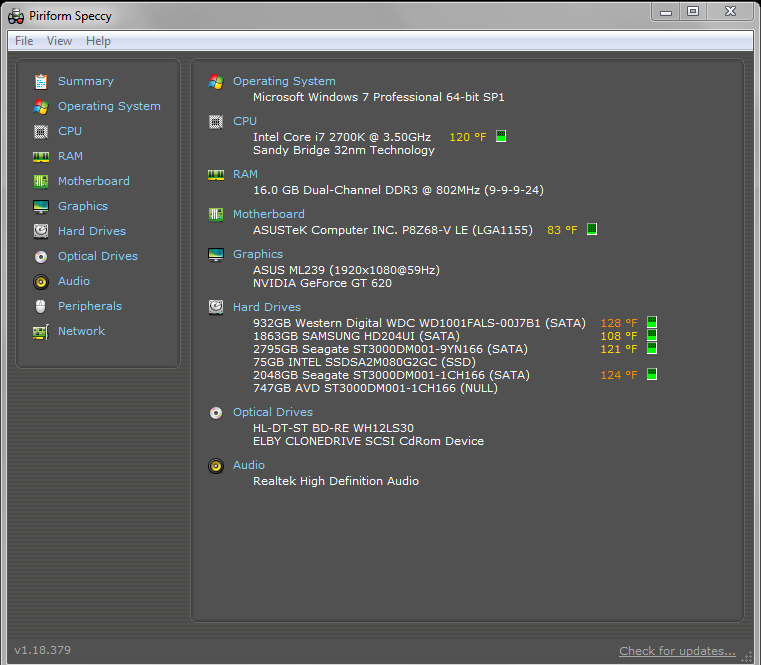Open the Audio sidebar section
The image size is (761, 665).
pos(74,281)
